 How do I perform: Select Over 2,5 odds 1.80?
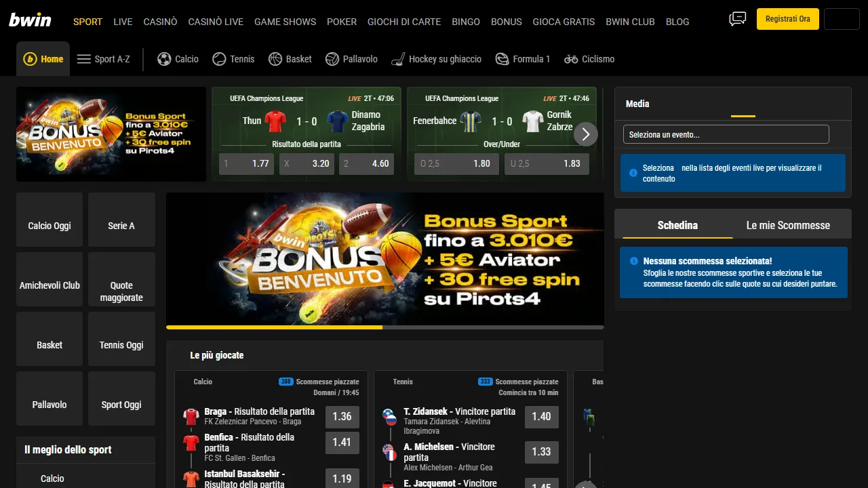click(456, 163)
